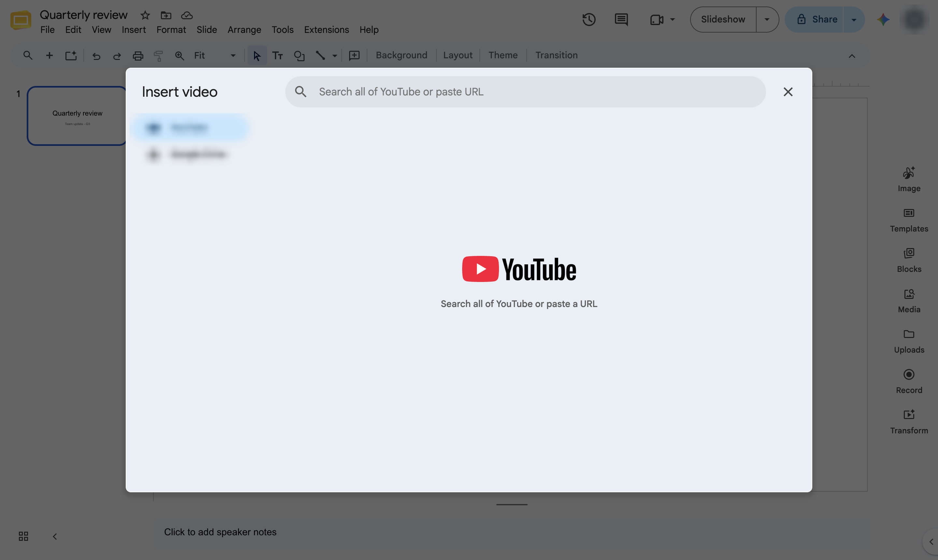Open the Format menu
Screen dimensions: 938x560
171,30
